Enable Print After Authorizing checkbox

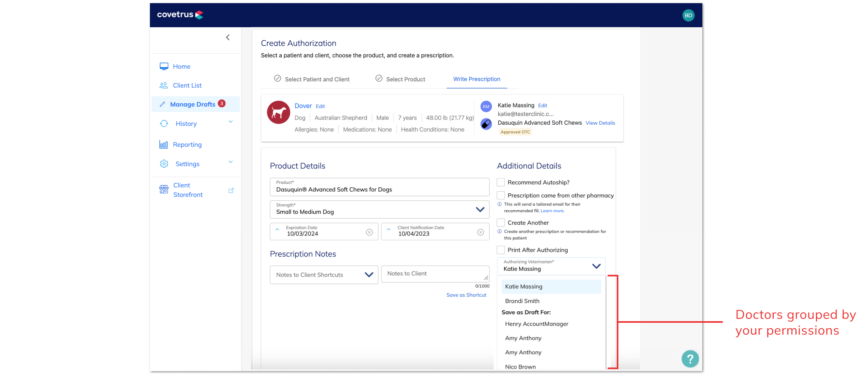(501, 250)
